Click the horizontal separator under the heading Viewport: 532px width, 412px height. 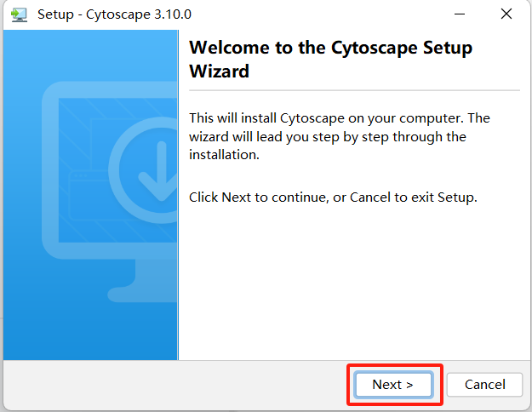pyautogui.click(x=353, y=89)
